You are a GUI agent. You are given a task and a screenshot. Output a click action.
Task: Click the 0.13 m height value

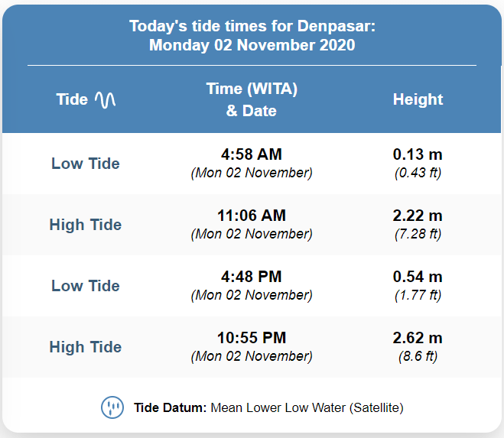[x=418, y=154]
